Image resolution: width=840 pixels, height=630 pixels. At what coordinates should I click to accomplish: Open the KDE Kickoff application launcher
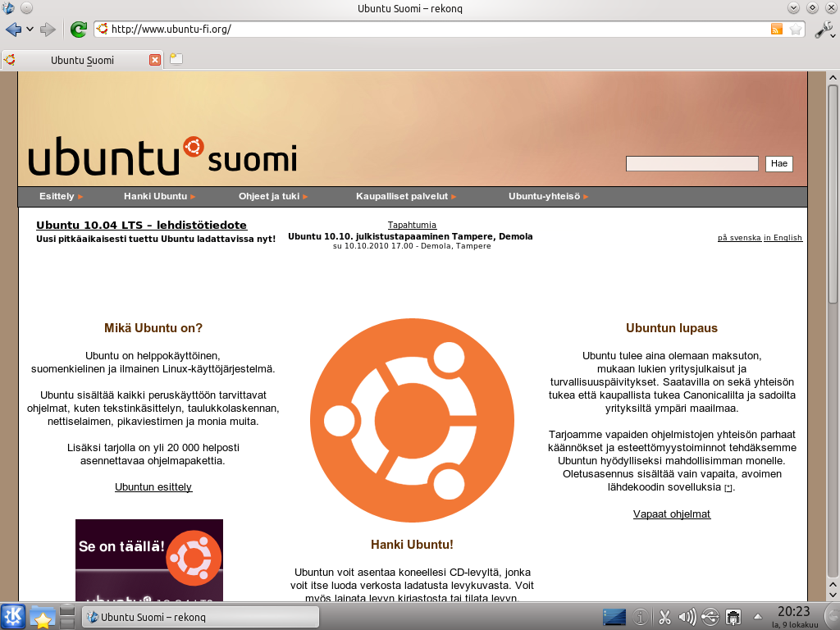pyautogui.click(x=13, y=616)
